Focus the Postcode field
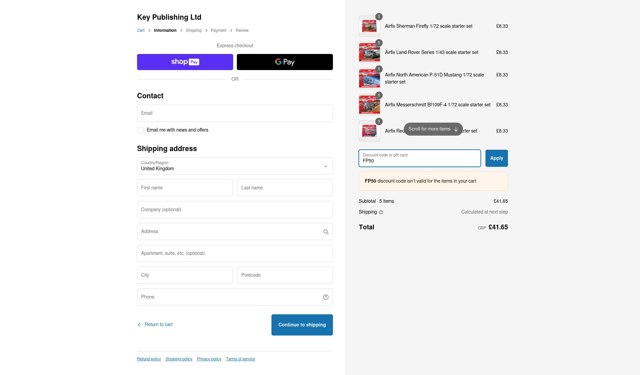Image resolution: width=640 pixels, height=375 pixels. (x=285, y=275)
